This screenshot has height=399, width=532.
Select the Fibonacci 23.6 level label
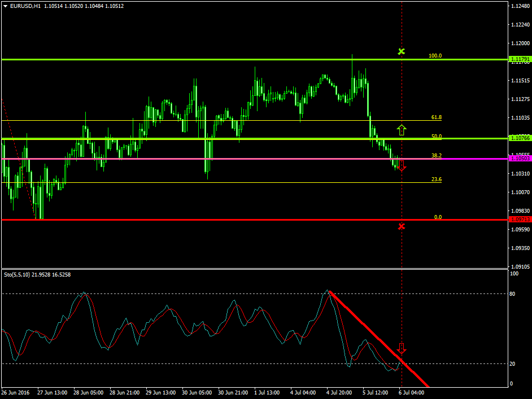(436, 179)
